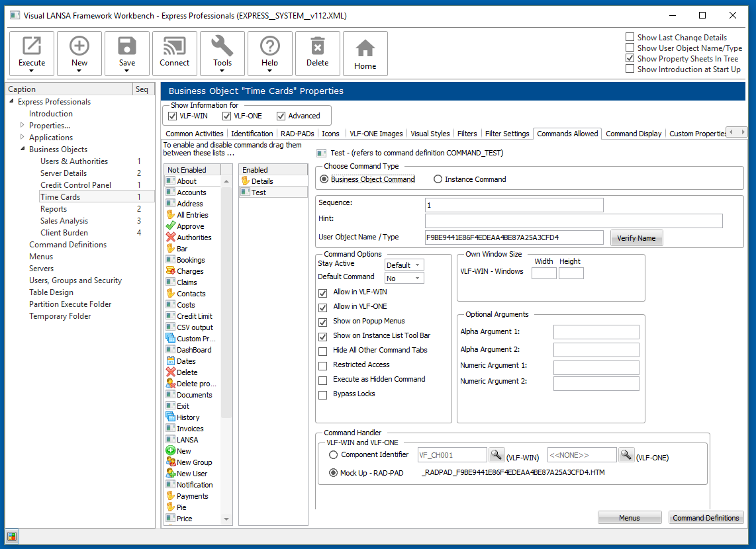The image size is (756, 549).
Task: Click the Menus button
Action: pyautogui.click(x=629, y=518)
